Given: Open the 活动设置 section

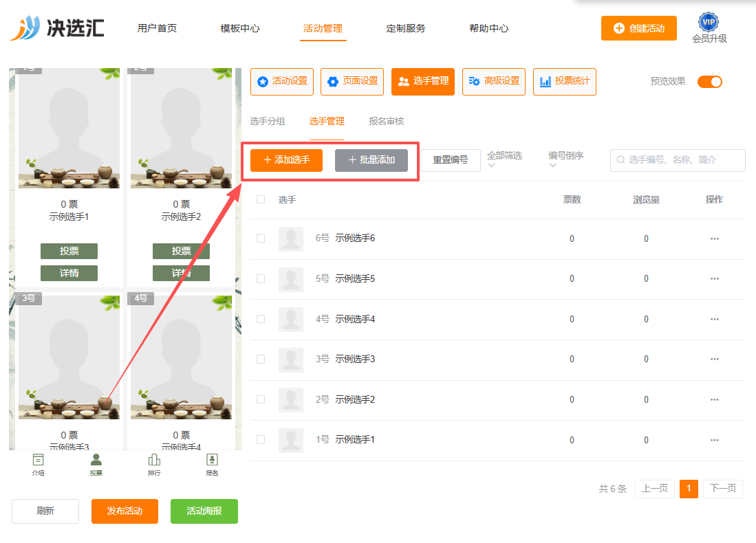Looking at the screenshot, I should point(282,81).
